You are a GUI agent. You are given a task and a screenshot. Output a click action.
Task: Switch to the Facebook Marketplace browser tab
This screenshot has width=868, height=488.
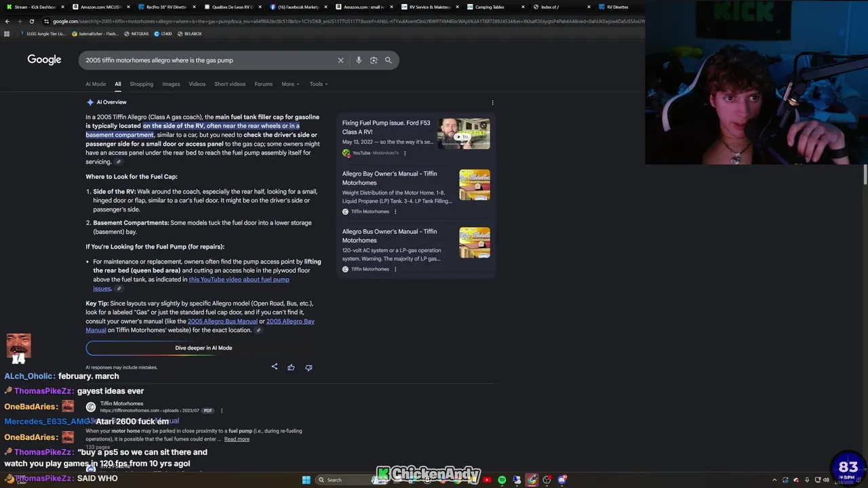pyautogui.click(x=298, y=7)
